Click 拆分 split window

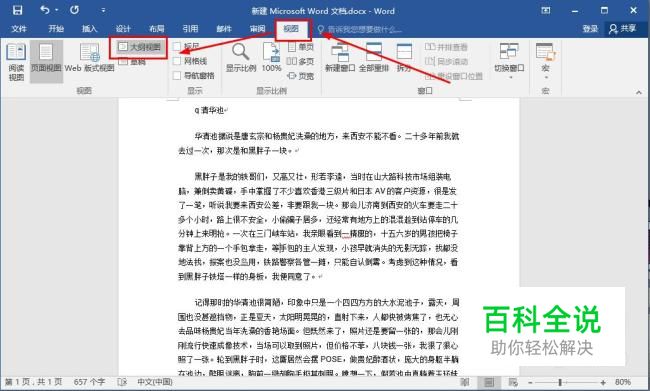pos(404,57)
